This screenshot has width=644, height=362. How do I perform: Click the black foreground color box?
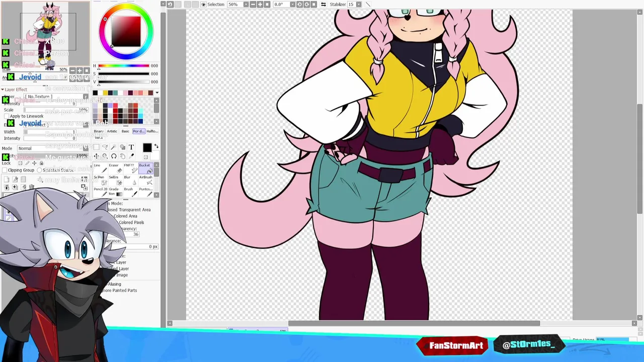[x=147, y=147]
